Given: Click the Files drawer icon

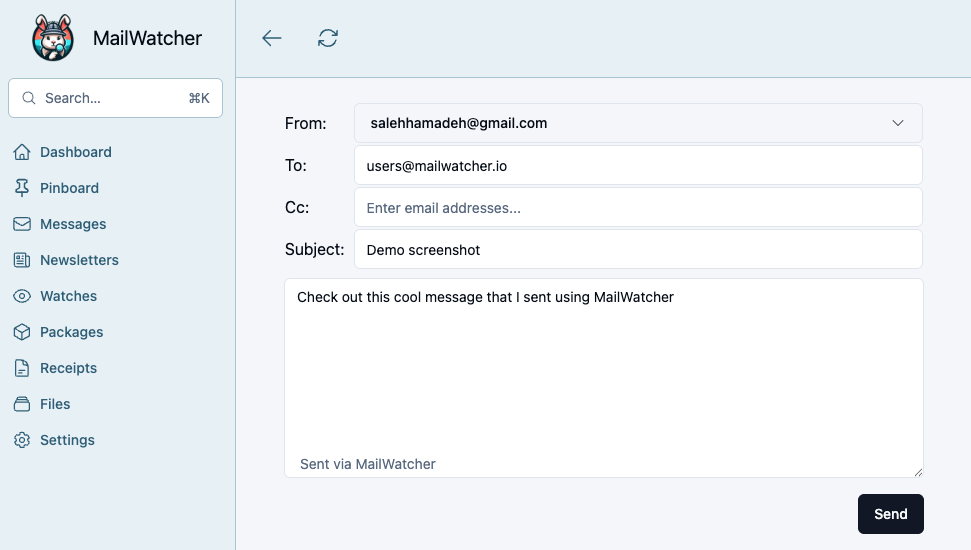Looking at the screenshot, I should point(22,404).
